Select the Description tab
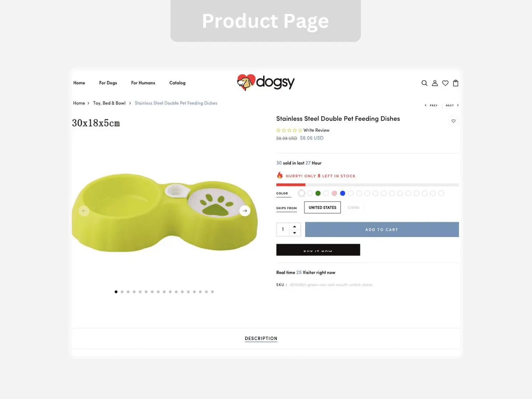The width and height of the screenshot is (532, 399). [x=261, y=339]
